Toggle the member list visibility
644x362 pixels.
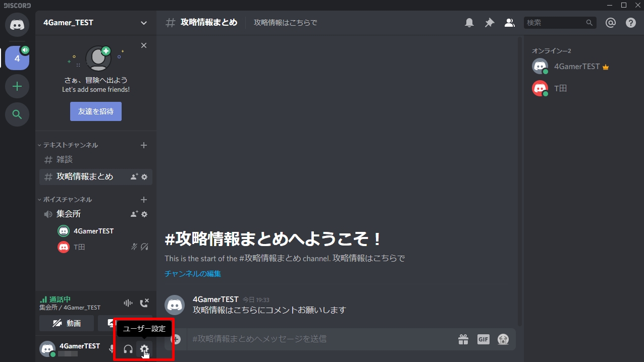pyautogui.click(x=510, y=23)
